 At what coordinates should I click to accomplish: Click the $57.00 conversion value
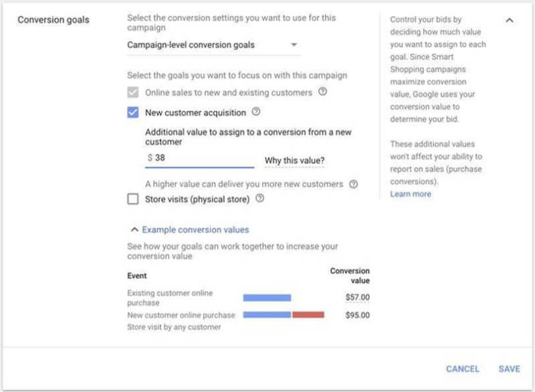coord(357,298)
